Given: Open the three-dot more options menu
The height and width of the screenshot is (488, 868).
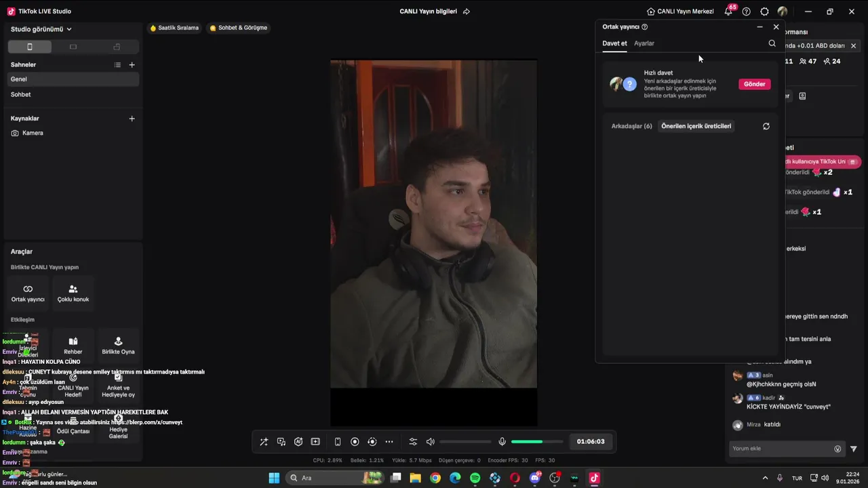Looking at the screenshot, I should tap(389, 442).
